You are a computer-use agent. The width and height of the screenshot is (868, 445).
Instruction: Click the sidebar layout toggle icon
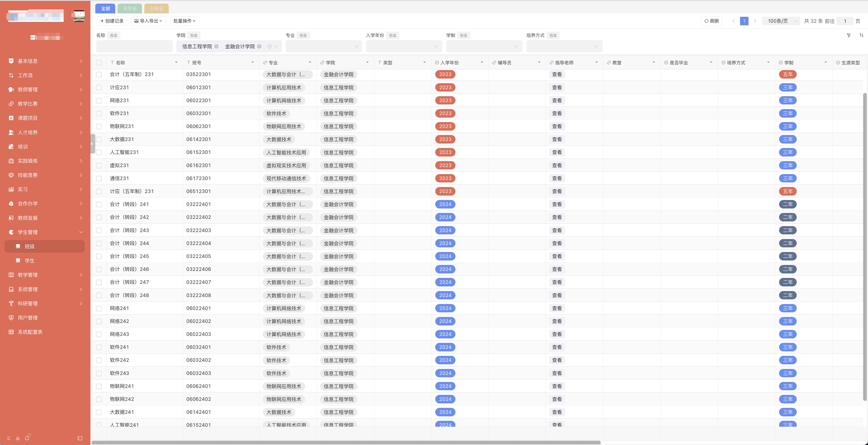[80, 438]
